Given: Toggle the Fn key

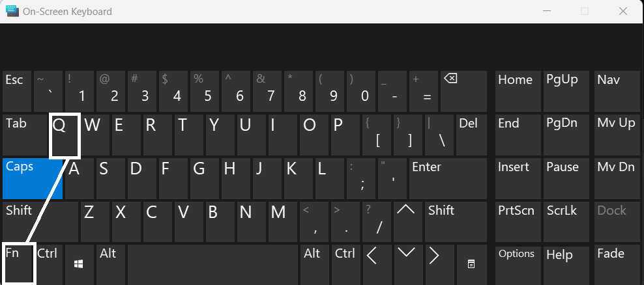Looking at the screenshot, I should click(18, 264).
